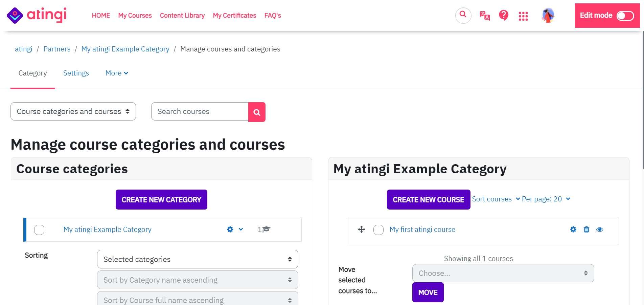Image resolution: width=644 pixels, height=305 pixels.
Task: Open the Sort courses dropdown
Action: (x=496, y=199)
